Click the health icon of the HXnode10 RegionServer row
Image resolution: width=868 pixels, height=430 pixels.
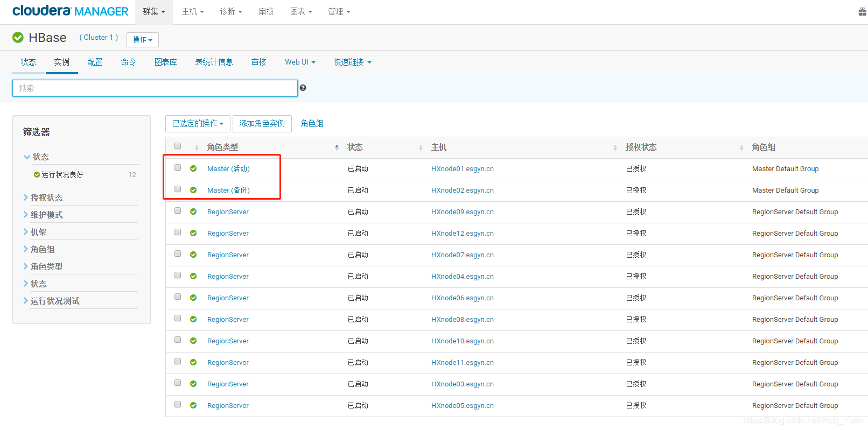pyautogui.click(x=193, y=341)
